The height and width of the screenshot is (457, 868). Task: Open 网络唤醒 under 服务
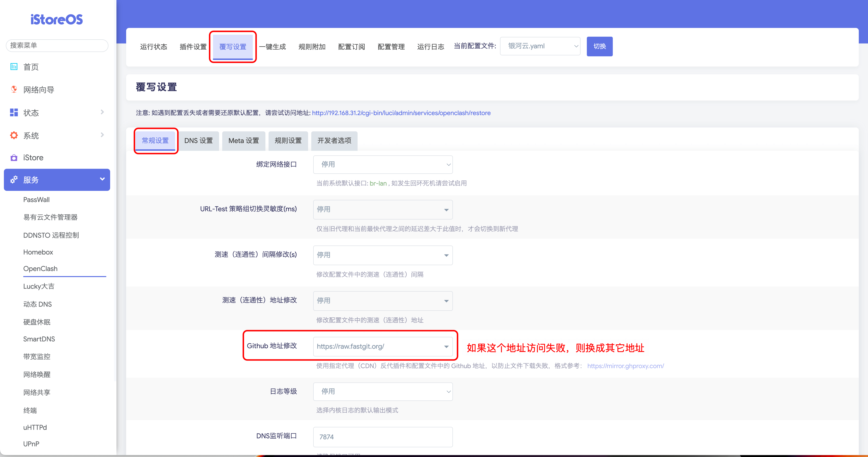[37, 374]
